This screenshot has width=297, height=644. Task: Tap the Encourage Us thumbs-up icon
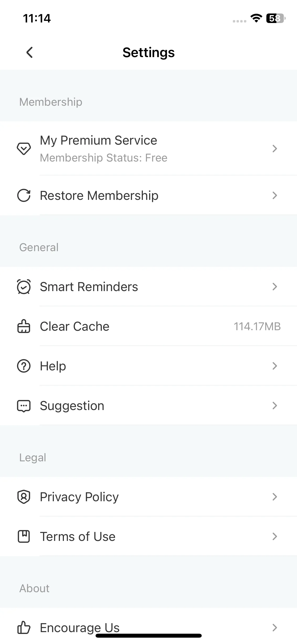point(24,628)
